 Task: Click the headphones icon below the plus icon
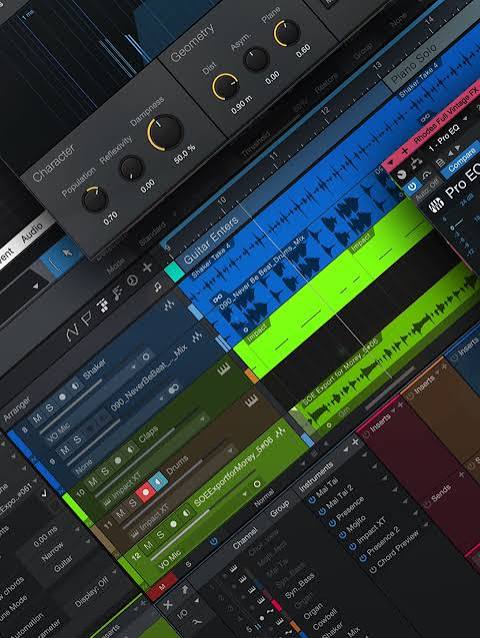(x=158, y=287)
